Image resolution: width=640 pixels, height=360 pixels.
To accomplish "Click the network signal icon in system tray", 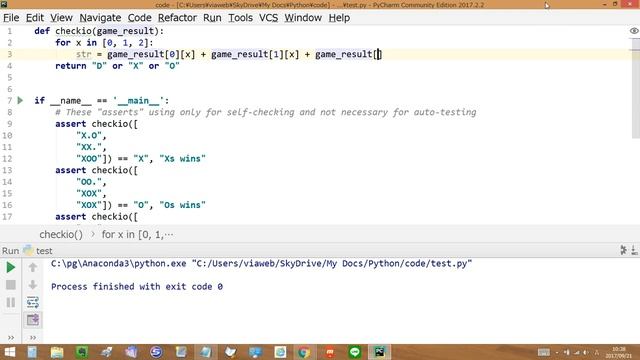I will coord(576,352).
